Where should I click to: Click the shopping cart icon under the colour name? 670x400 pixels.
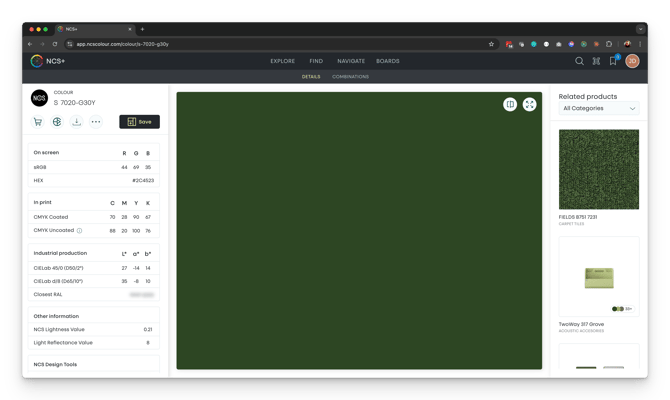point(38,122)
